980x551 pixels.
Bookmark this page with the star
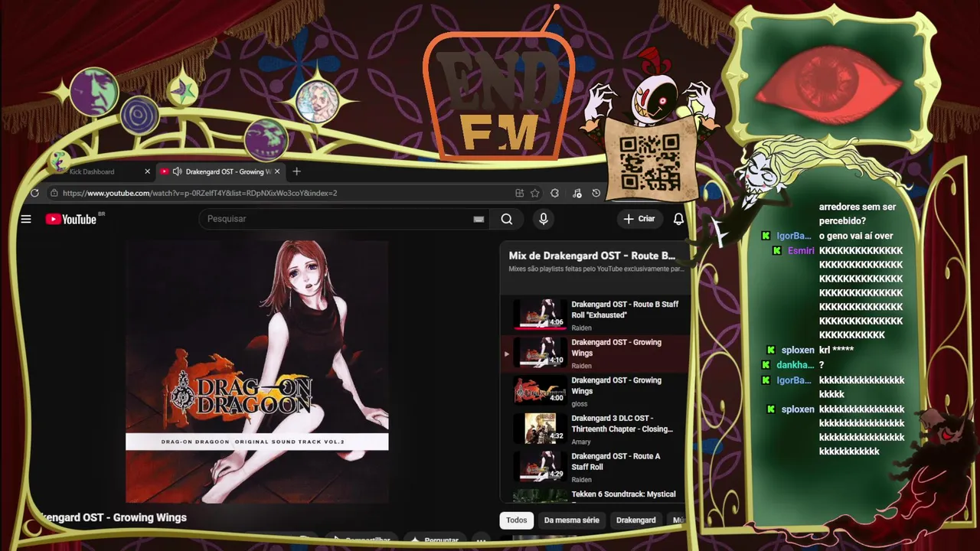point(535,193)
